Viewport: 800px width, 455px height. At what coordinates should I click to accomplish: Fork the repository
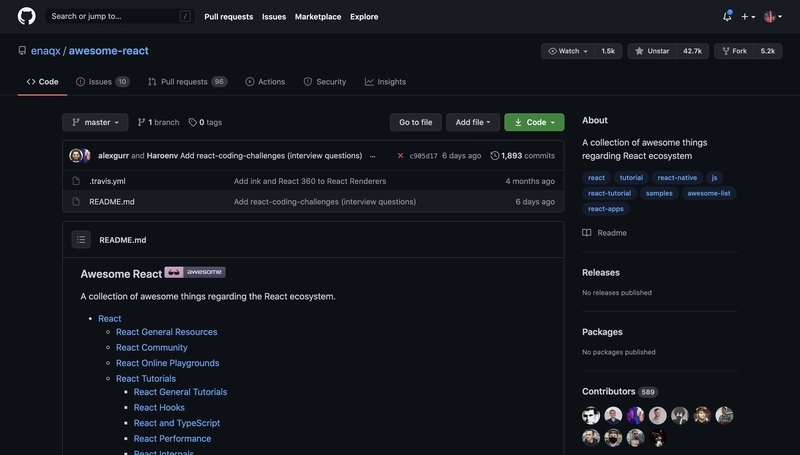pos(734,51)
